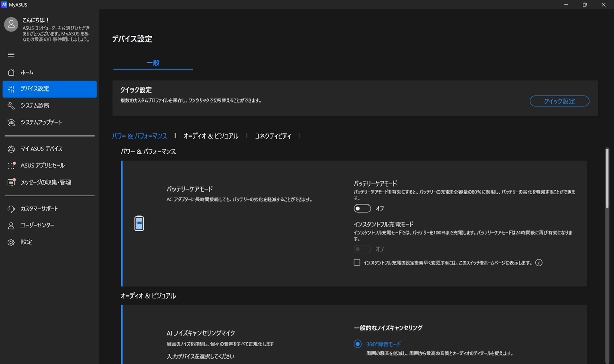
Task: Click 一般的なノイズキャンセリング heading
Action: coord(388,328)
